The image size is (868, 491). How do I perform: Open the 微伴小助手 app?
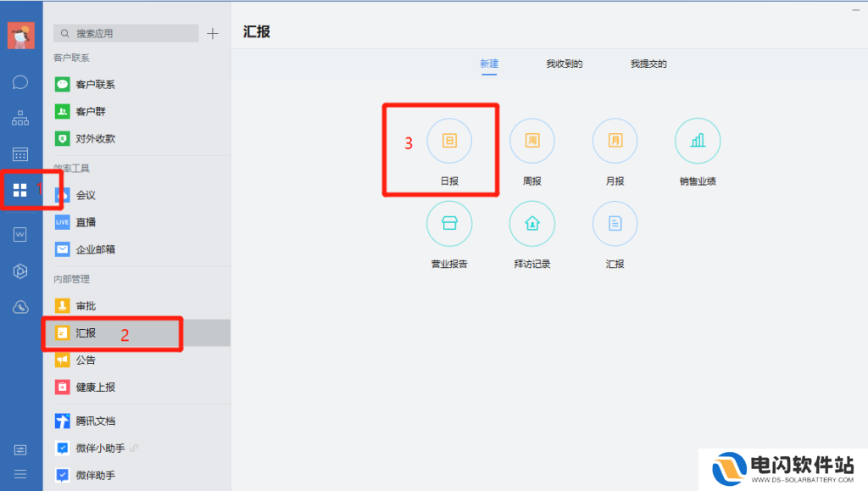(136, 449)
